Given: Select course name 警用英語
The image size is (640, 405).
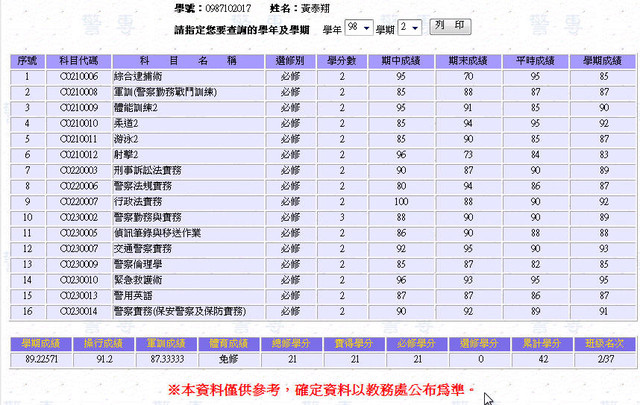Looking at the screenshot, I should point(133,296).
